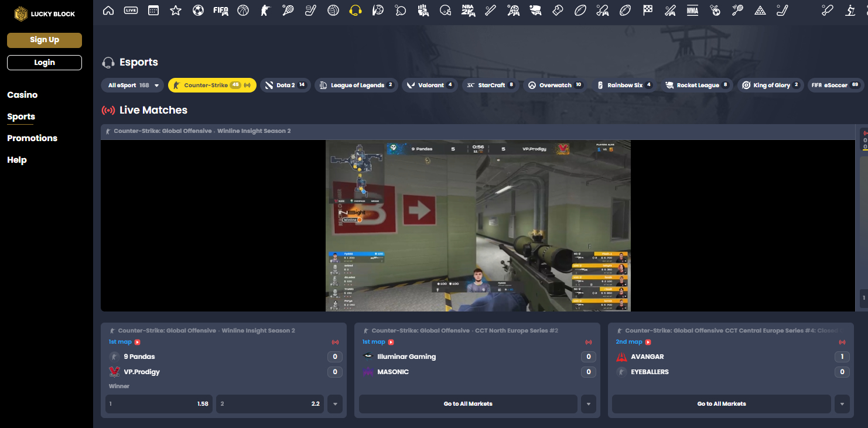Click the MASONIC team name
868x428 pixels.
point(393,372)
